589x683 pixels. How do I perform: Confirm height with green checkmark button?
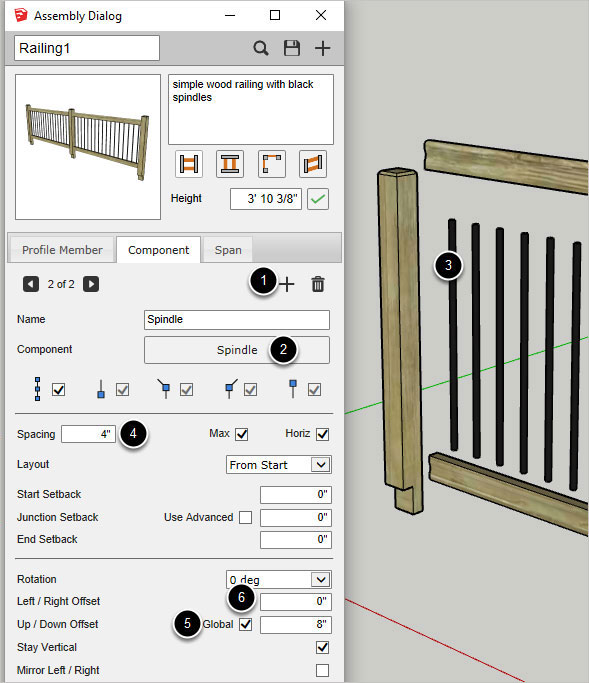click(x=318, y=199)
